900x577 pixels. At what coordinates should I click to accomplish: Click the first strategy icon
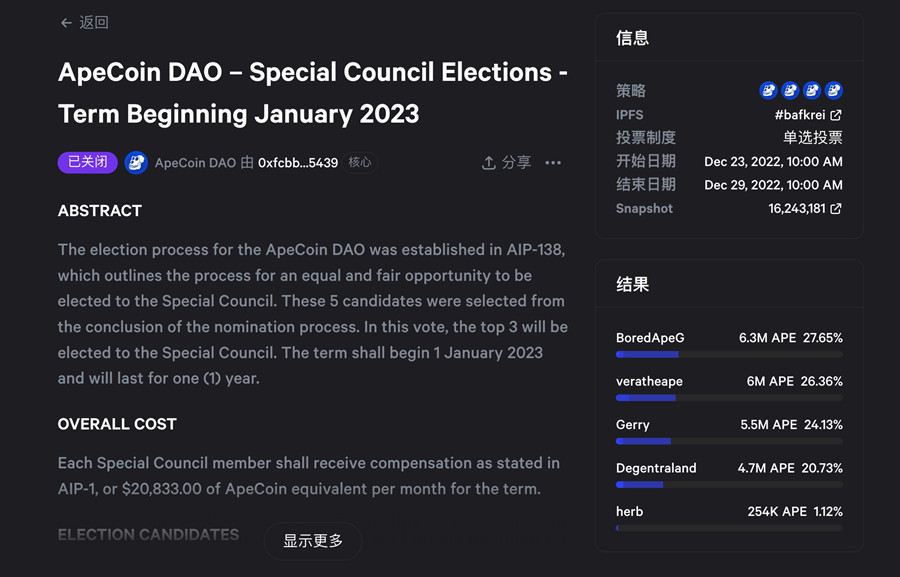pos(768,90)
